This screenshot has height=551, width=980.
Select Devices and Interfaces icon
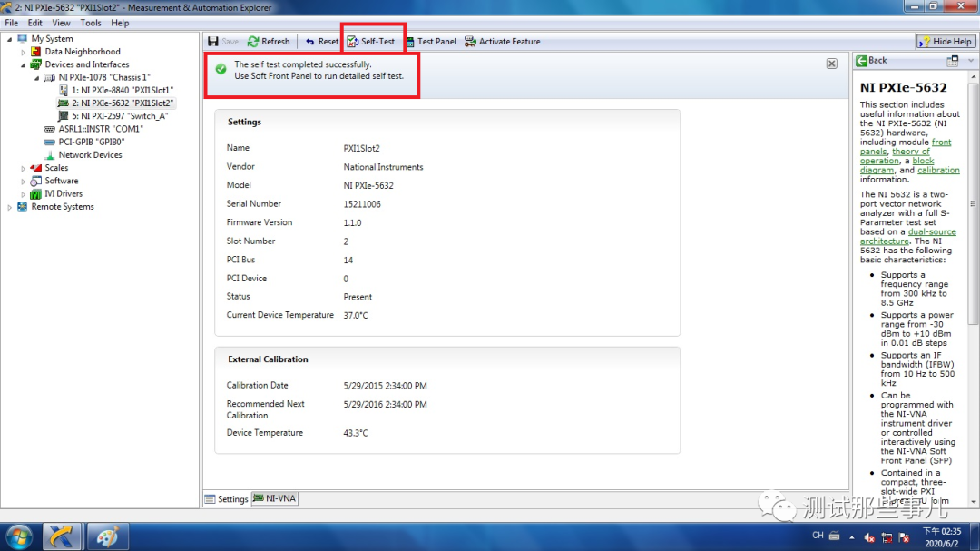click(x=36, y=64)
